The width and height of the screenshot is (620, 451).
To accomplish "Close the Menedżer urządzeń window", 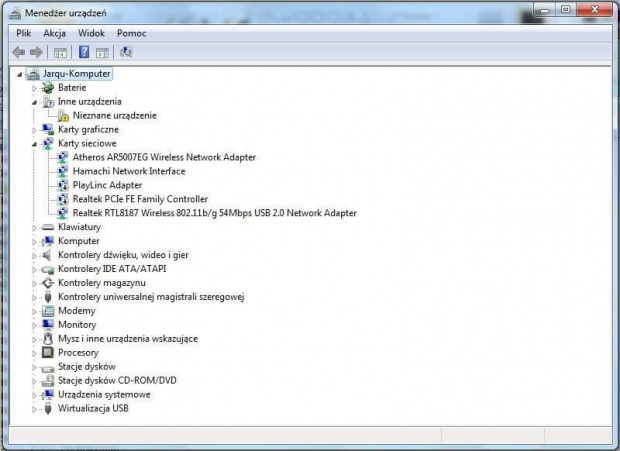I will (594, 9).
